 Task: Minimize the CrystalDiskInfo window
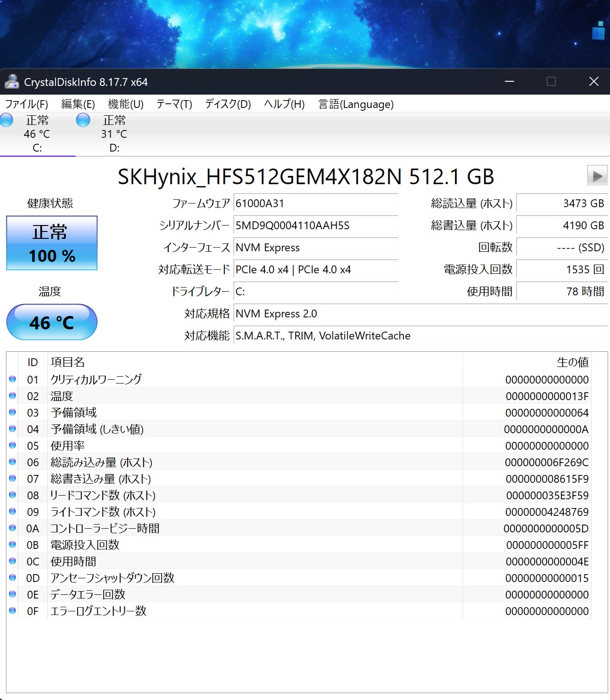click(509, 81)
